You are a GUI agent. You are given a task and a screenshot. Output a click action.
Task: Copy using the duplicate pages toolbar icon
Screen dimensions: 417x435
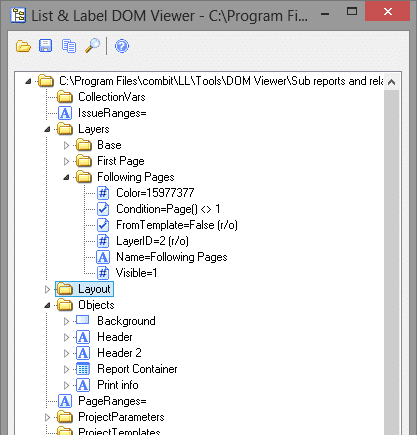[69, 46]
